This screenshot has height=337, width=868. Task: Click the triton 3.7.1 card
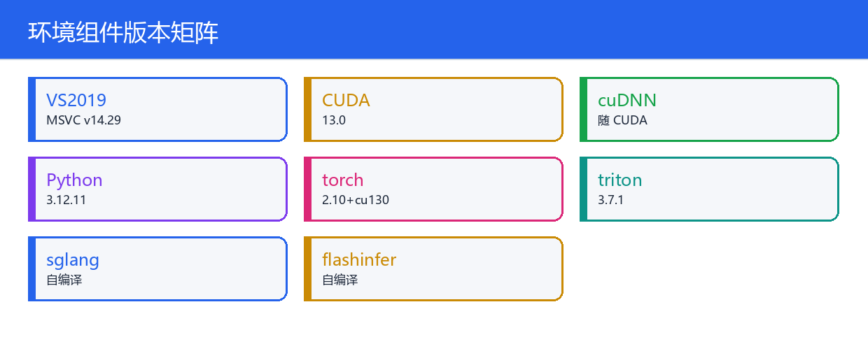click(x=709, y=189)
